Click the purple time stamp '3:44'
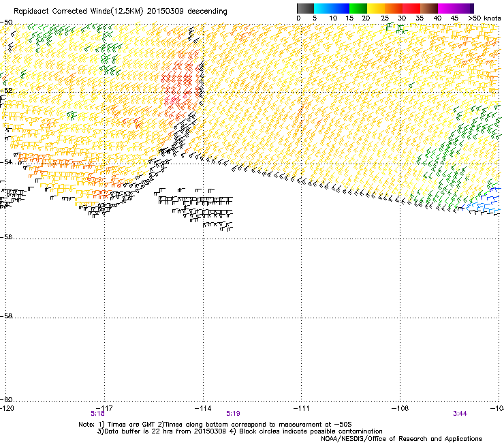The width and height of the screenshot is (504, 443). (x=460, y=414)
